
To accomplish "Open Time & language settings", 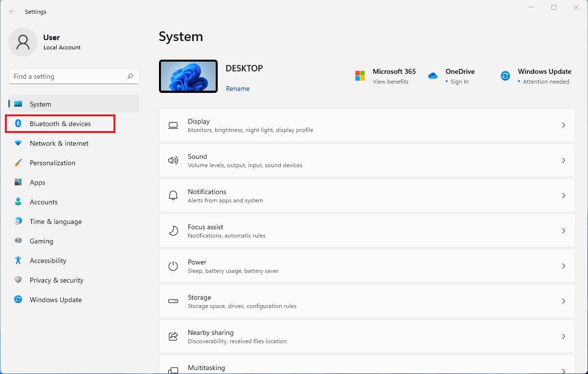I will point(55,221).
